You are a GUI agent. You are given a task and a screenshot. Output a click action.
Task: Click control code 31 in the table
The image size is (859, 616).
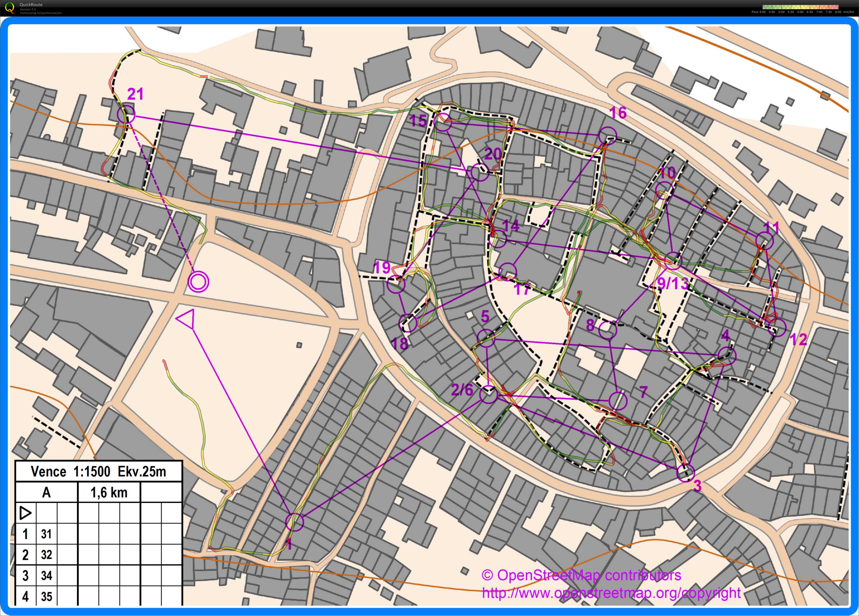click(46, 534)
